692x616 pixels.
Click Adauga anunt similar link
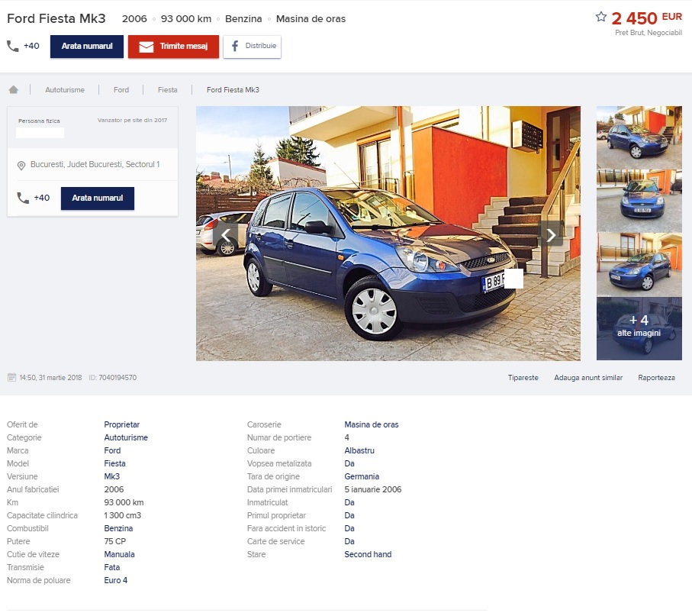588,378
